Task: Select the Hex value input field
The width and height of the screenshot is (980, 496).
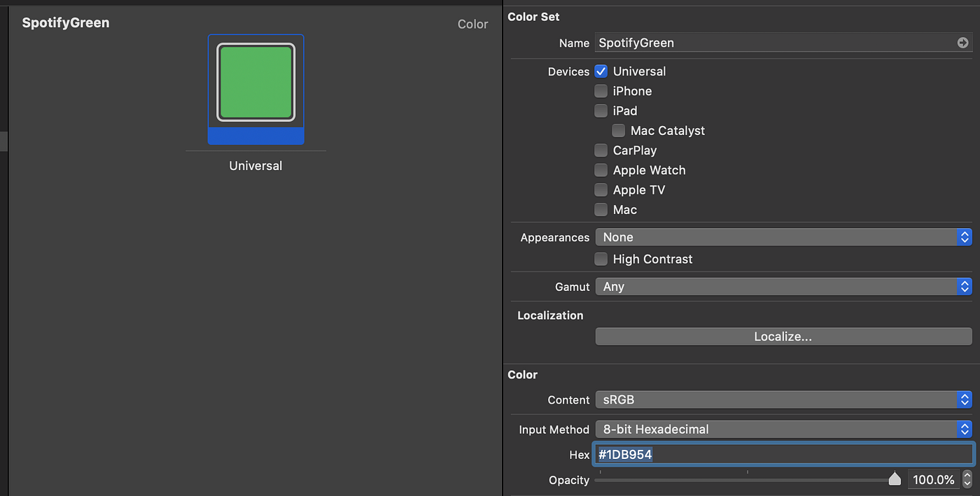Action: [x=783, y=454]
